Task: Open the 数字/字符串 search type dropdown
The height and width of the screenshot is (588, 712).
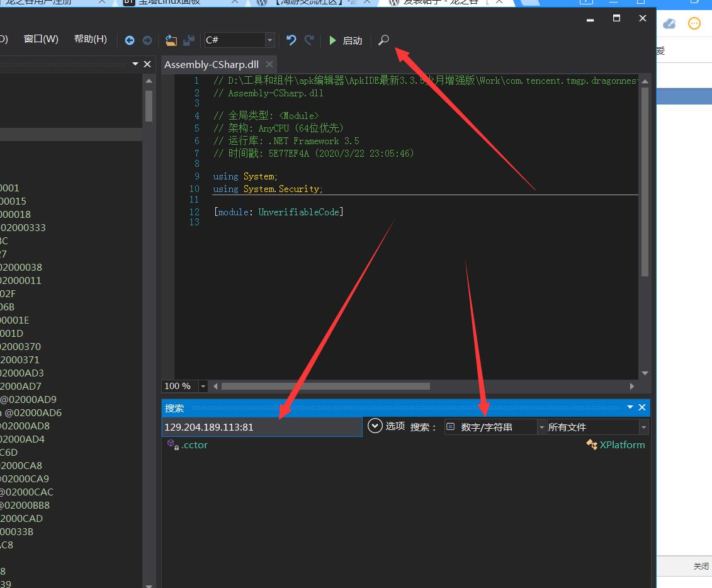Action: (x=541, y=427)
